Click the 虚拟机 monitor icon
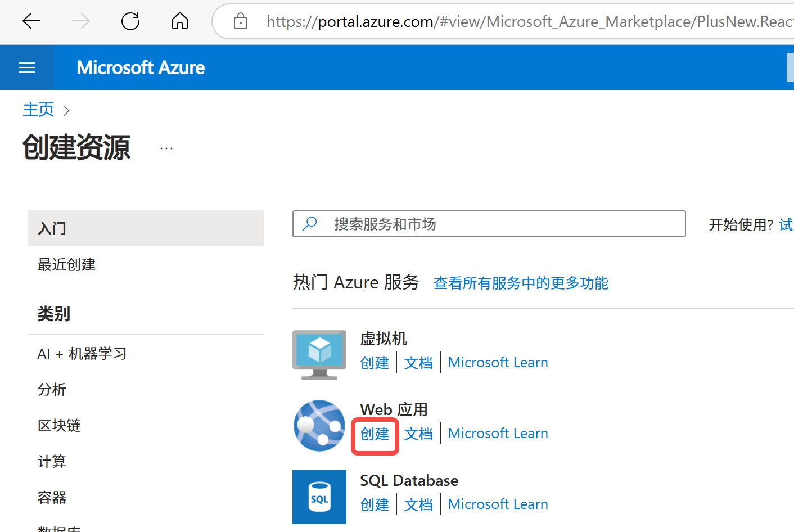The height and width of the screenshot is (532, 794). [319, 355]
